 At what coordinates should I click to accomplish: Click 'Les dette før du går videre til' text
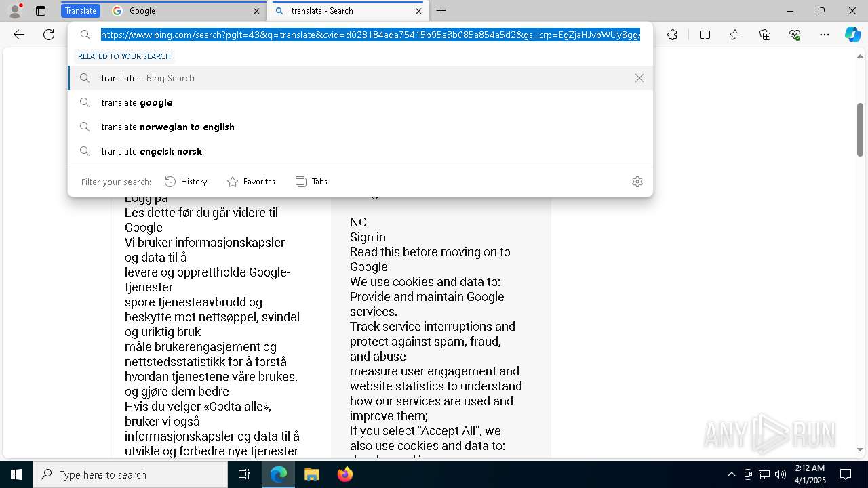201,213
